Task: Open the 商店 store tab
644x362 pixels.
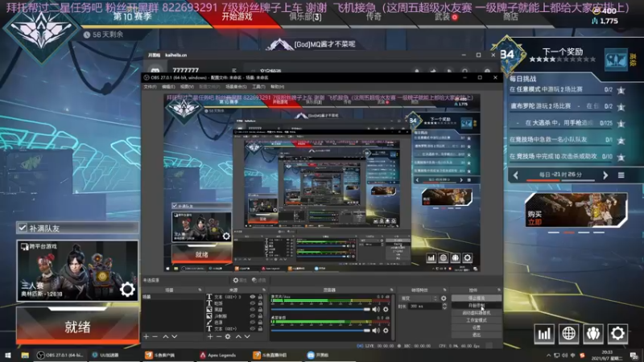Action: click(510, 17)
